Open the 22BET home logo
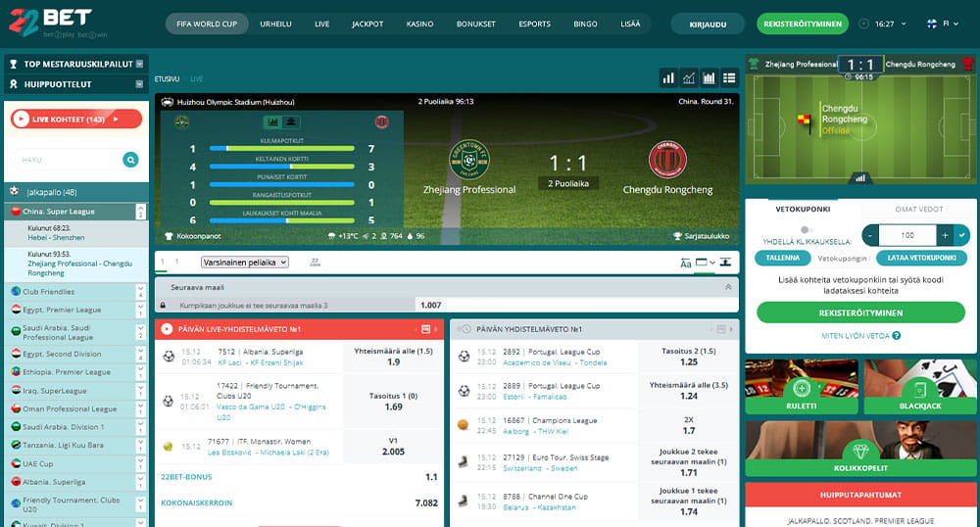 point(58,23)
